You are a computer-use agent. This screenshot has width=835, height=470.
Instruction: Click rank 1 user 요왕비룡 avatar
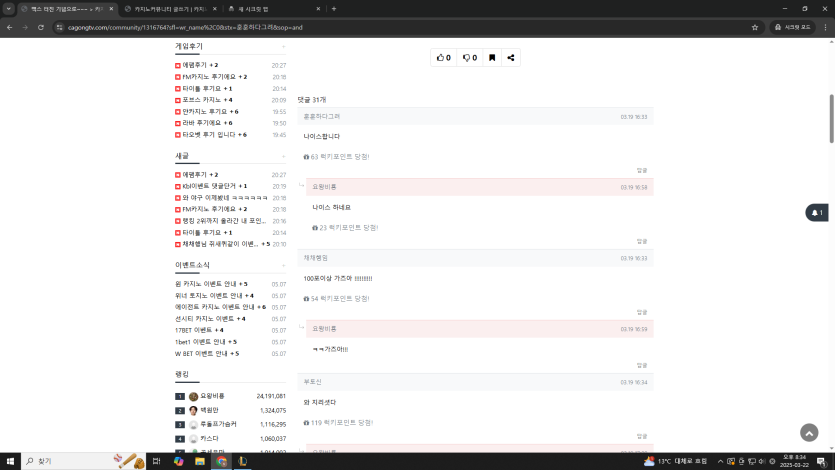[x=193, y=397]
